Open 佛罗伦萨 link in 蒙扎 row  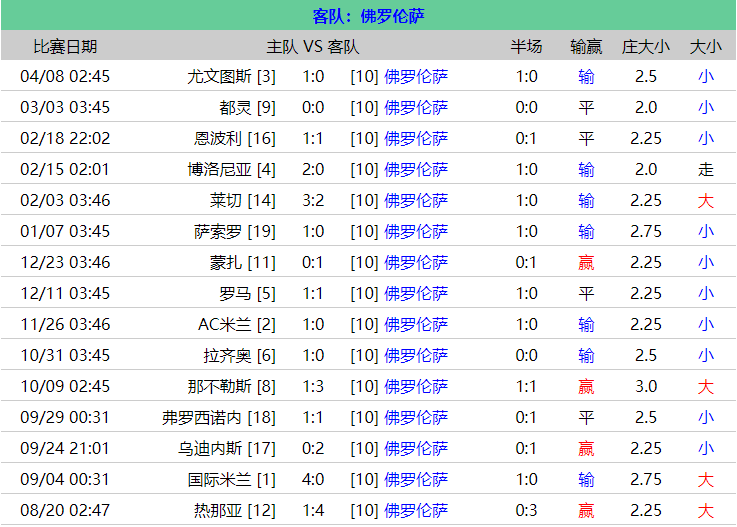pos(416,262)
